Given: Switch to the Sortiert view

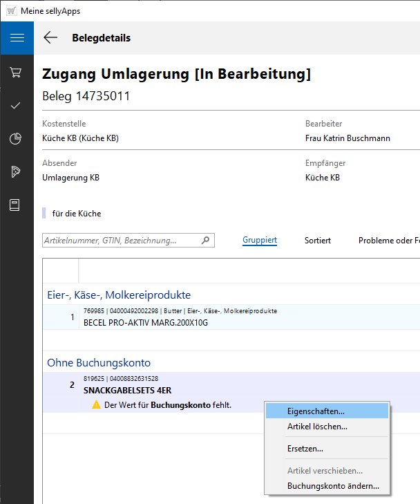Looking at the screenshot, I should coord(318,241).
